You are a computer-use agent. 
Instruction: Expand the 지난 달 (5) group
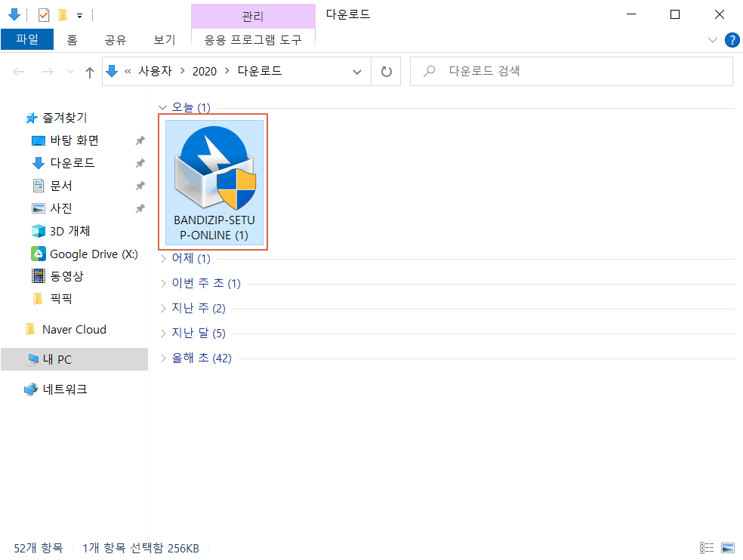(x=163, y=333)
